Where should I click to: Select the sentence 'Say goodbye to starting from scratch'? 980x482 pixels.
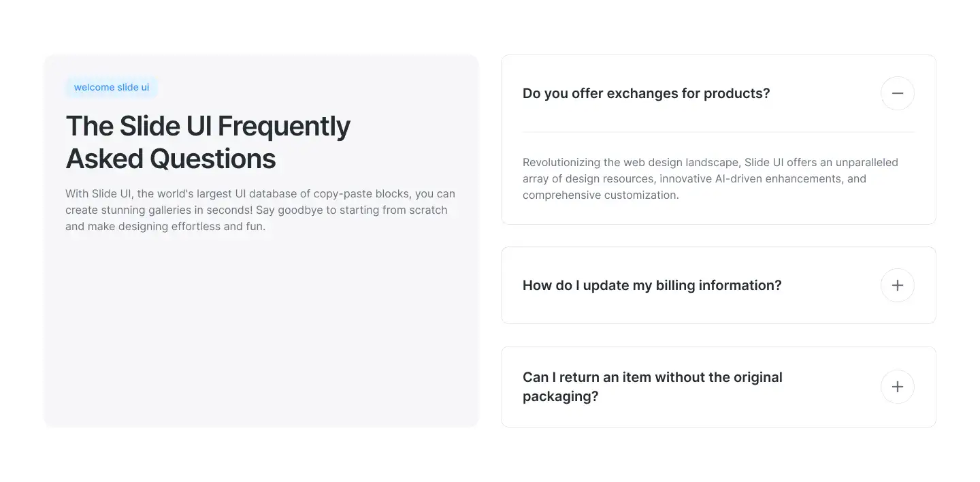click(352, 210)
